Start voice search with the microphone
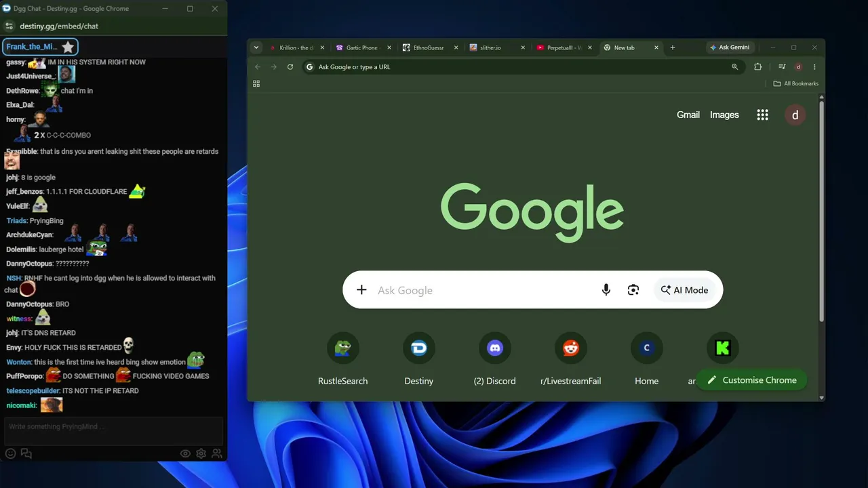Screen dimensions: 868x488 [x=606, y=290]
